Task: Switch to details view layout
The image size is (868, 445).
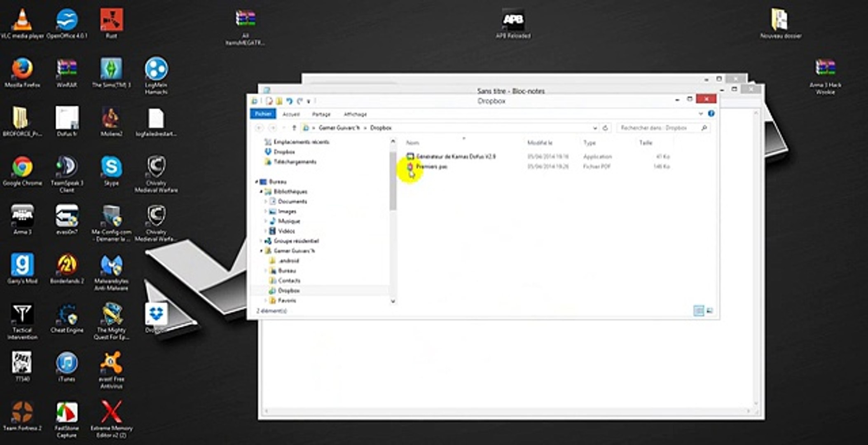Action: coord(698,311)
